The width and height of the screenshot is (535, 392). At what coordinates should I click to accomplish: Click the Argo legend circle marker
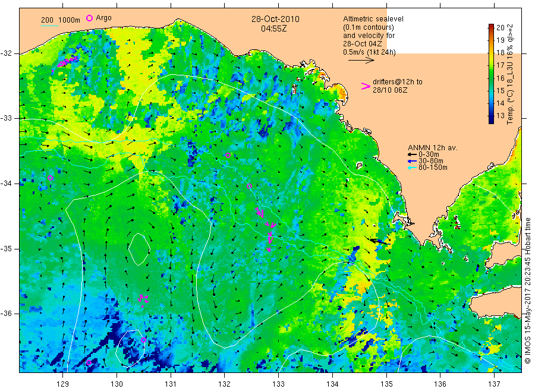click(89, 18)
